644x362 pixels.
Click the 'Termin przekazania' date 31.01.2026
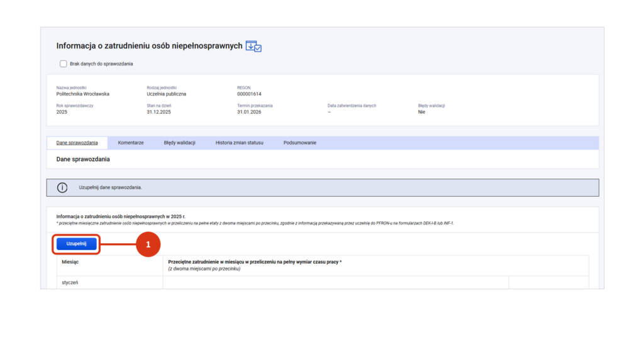249,112
